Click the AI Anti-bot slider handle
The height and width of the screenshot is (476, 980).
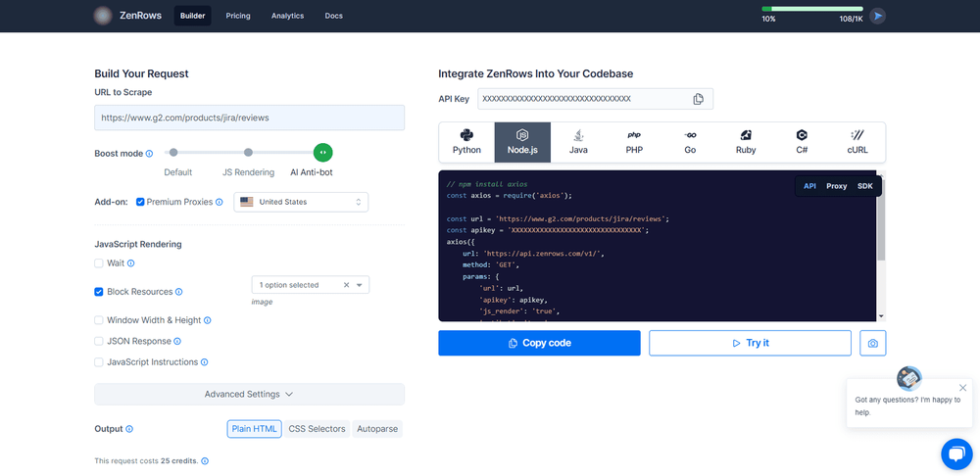pyautogui.click(x=323, y=153)
